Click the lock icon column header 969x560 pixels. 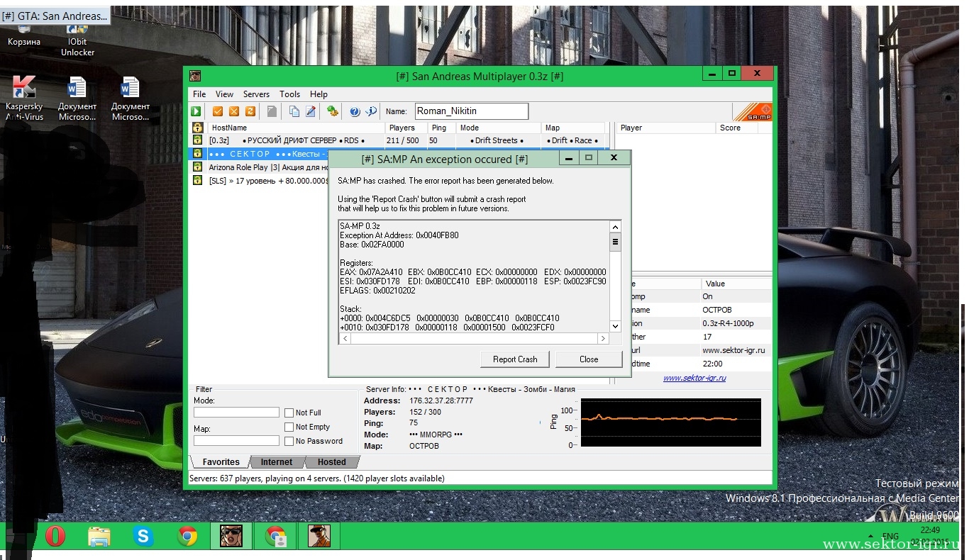[197, 128]
